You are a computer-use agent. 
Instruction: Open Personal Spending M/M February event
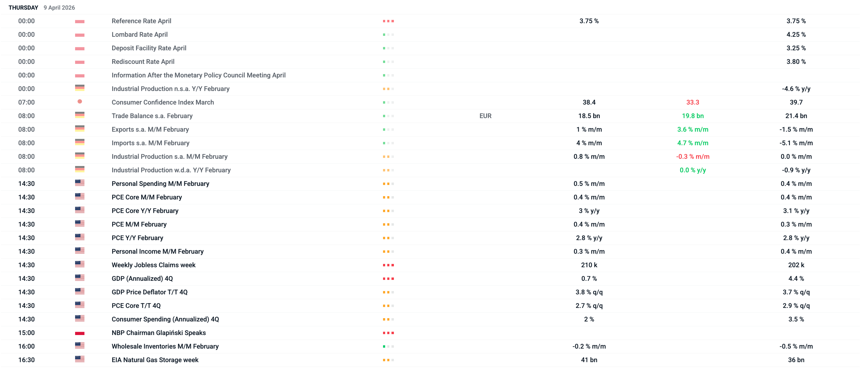tap(160, 184)
